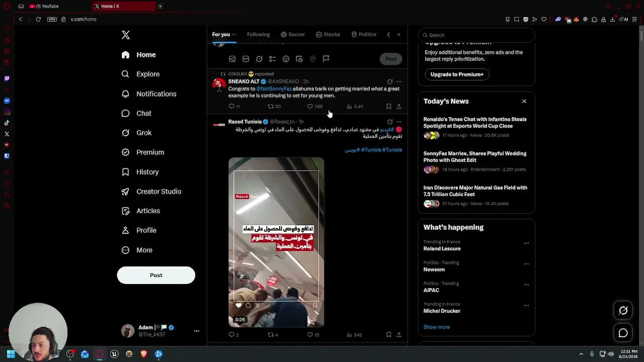Schedule the post via composer calendar icon
The height and width of the screenshot is (362, 644).
(299, 59)
